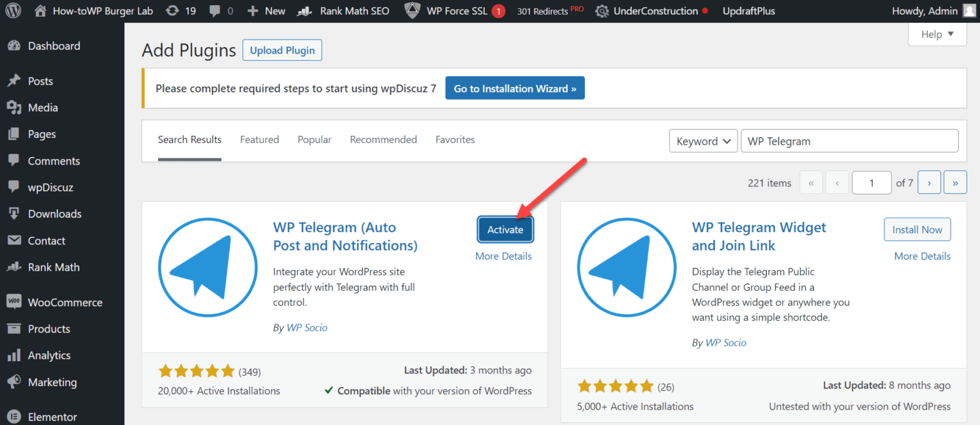This screenshot has height=425, width=980.
Task: Go to the next page of results
Action: [929, 183]
